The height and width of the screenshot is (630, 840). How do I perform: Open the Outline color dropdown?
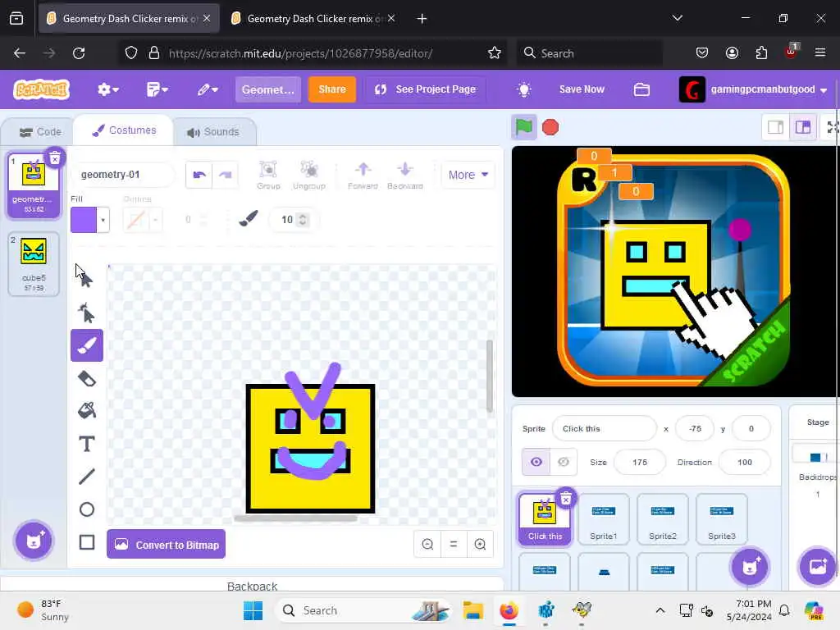click(x=155, y=220)
